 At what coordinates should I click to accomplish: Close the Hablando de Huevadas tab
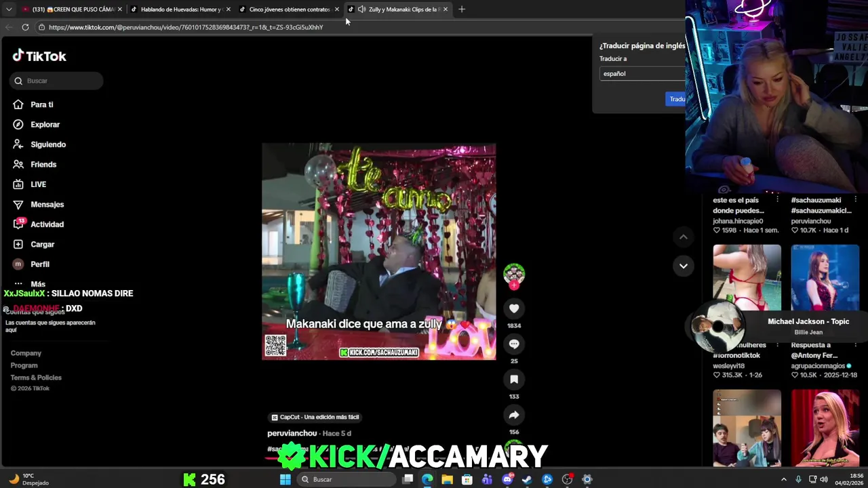click(x=228, y=9)
